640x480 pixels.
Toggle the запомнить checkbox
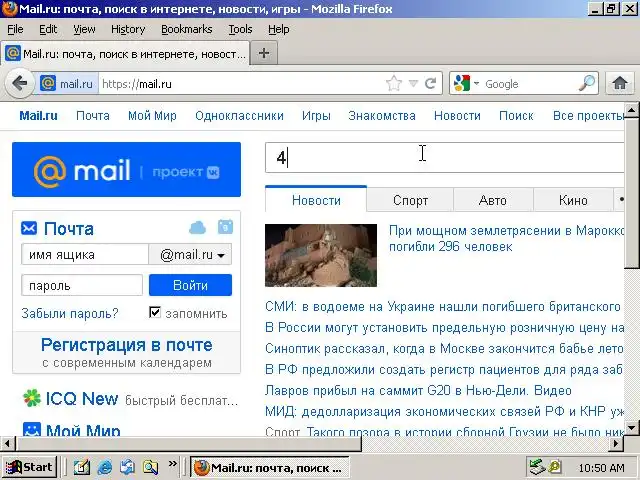pyautogui.click(x=155, y=313)
